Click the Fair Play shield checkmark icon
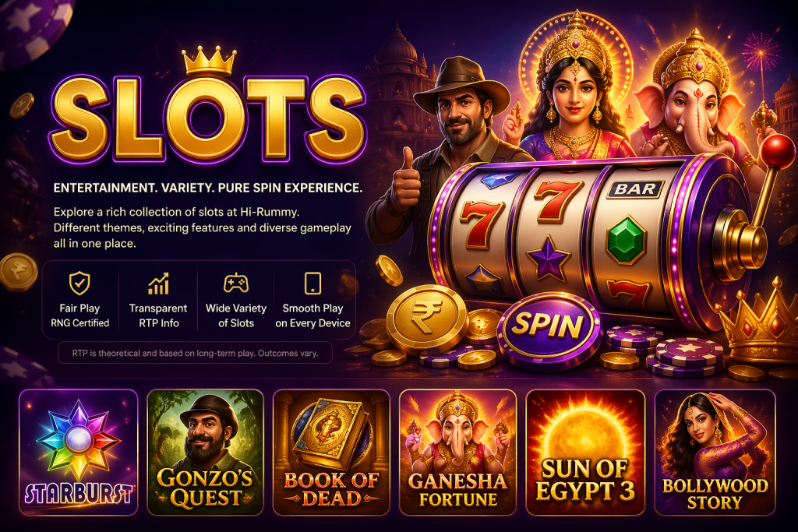798x532 pixels. pos(79,284)
